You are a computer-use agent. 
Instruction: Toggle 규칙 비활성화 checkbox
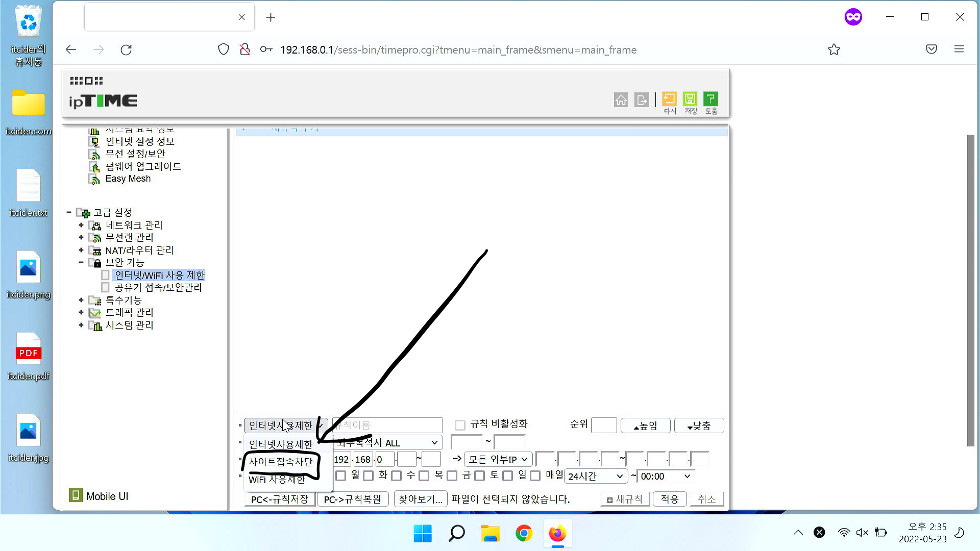coord(460,425)
